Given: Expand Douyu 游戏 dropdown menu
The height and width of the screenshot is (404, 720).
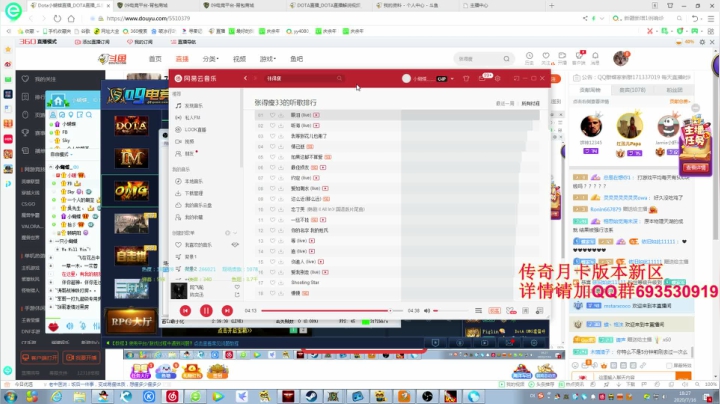Looking at the screenshot, I should [x=268, y=59].
